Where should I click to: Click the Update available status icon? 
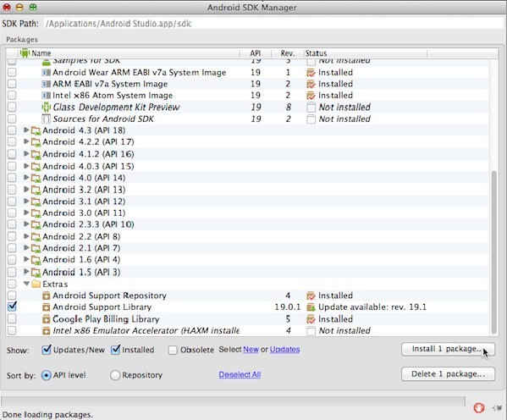pyautogui.click(x=311, y=307)
